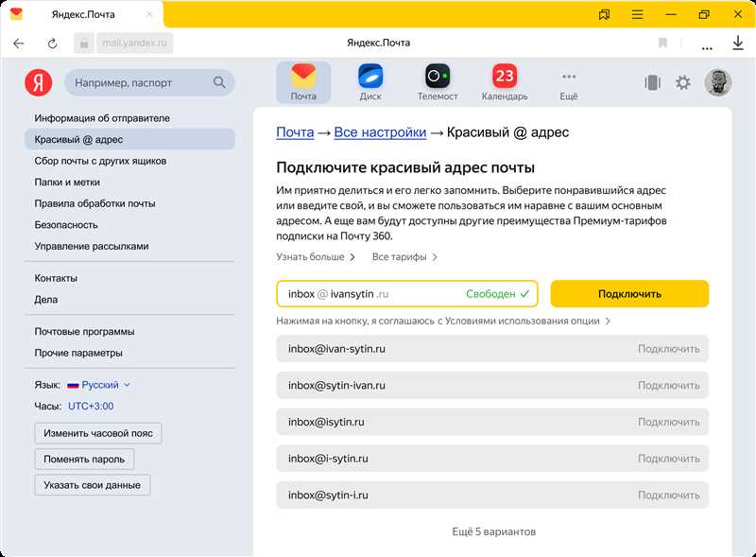Connect inbox@isytin.ru via Подключить

[x=668, y=422]
